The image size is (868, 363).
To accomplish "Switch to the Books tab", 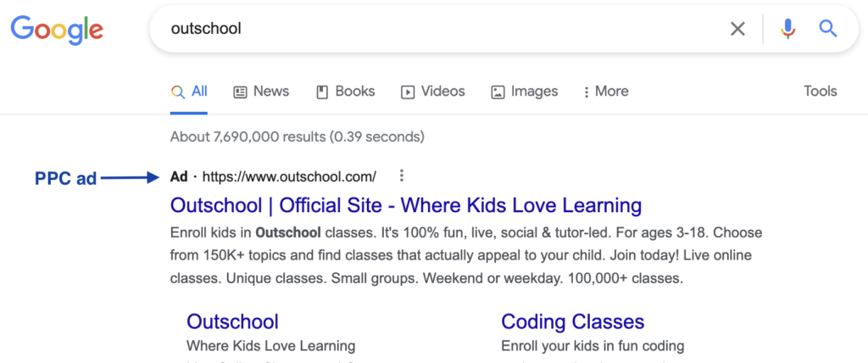I will [x=345, y=92].
